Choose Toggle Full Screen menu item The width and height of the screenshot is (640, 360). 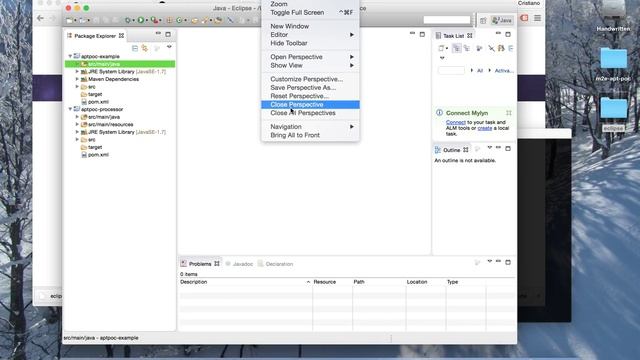(310, 13)
